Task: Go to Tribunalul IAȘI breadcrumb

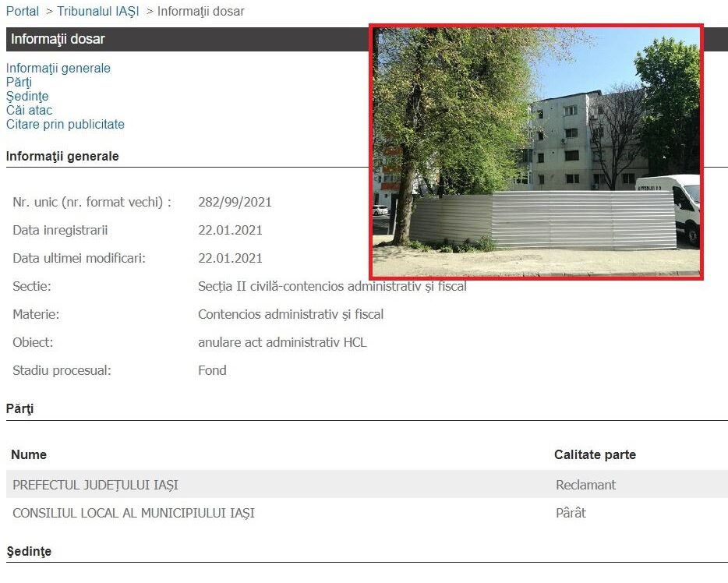Action: coord(98,11)
